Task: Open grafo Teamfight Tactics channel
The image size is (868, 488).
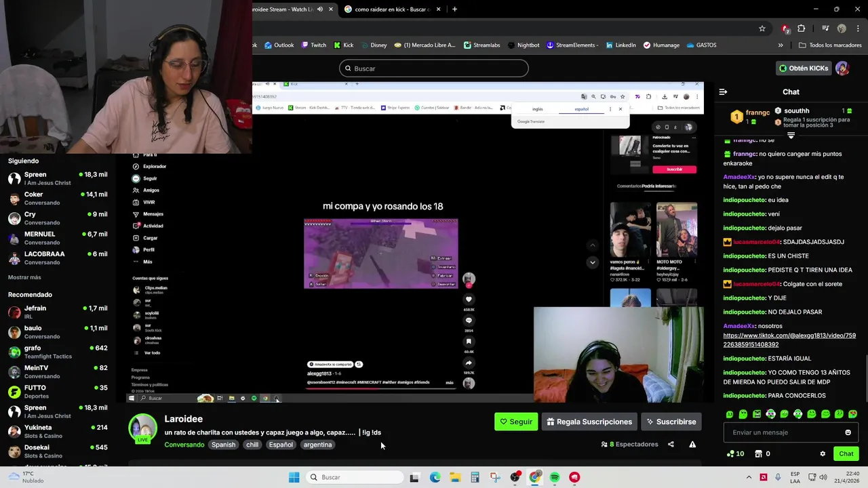Action: pos(58,352)
